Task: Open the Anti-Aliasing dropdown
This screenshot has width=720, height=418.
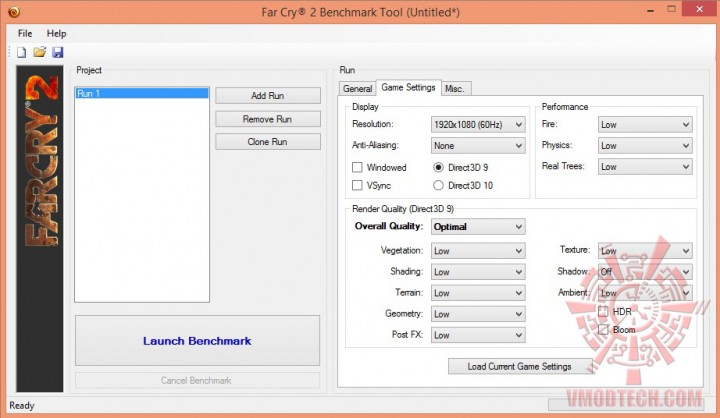Action: click(x=478, y=146)
